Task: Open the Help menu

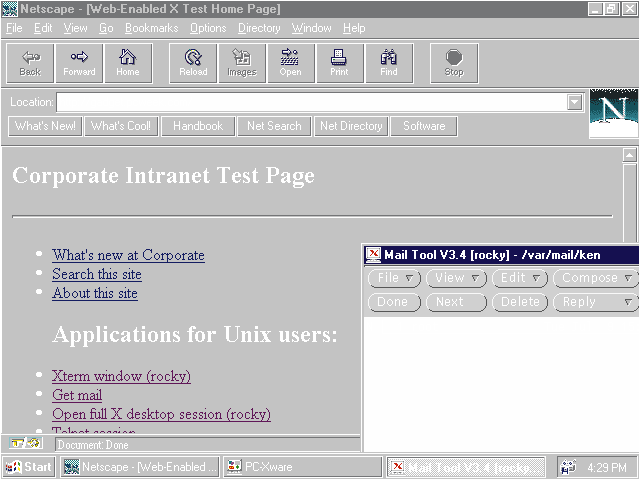Action: coord(354,28)
